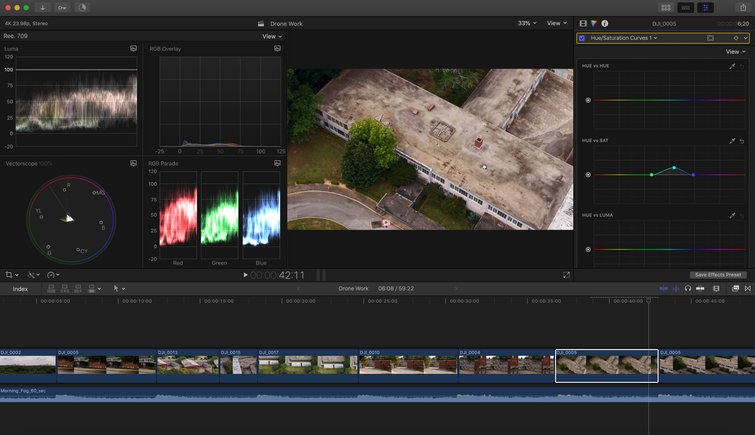This screenshot has height=435, width=755.
Task: Pick color with HUE vs SAT eyedropper
Action: coord(732,141)
